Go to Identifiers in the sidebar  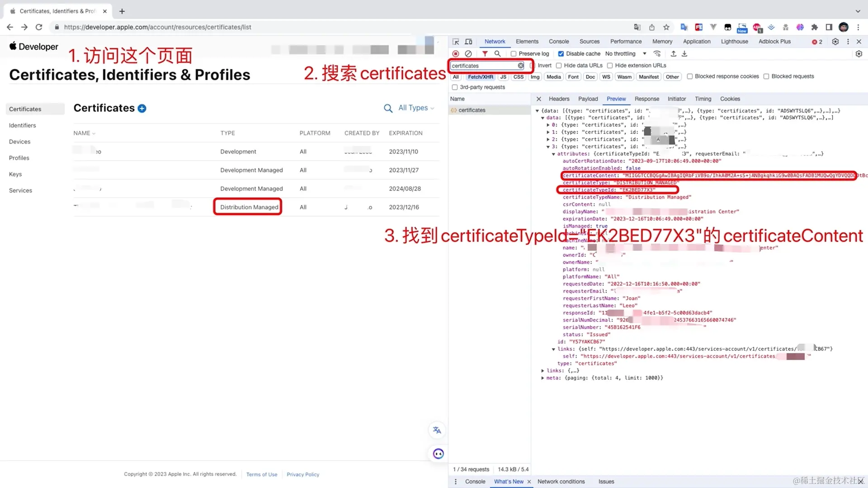click(23, 126)
